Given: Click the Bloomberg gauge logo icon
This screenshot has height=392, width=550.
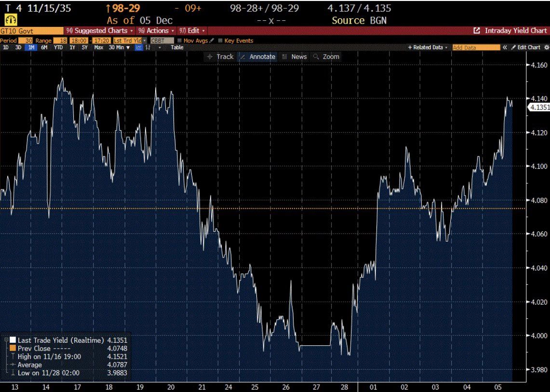Looking at the screenshot, I should point(10,21).
